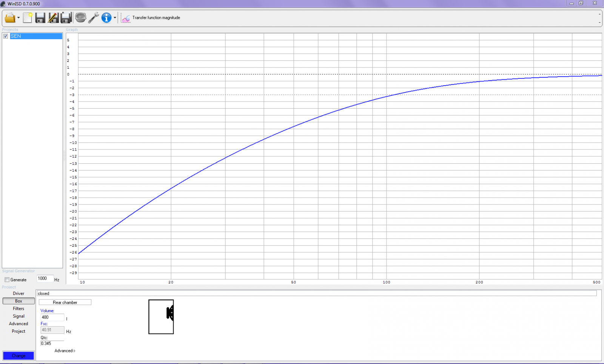Image resolution: width=604 pixels, height=364 pixels.
Task: Open settings with the wrench icon
Action: [x=94, y=18]
